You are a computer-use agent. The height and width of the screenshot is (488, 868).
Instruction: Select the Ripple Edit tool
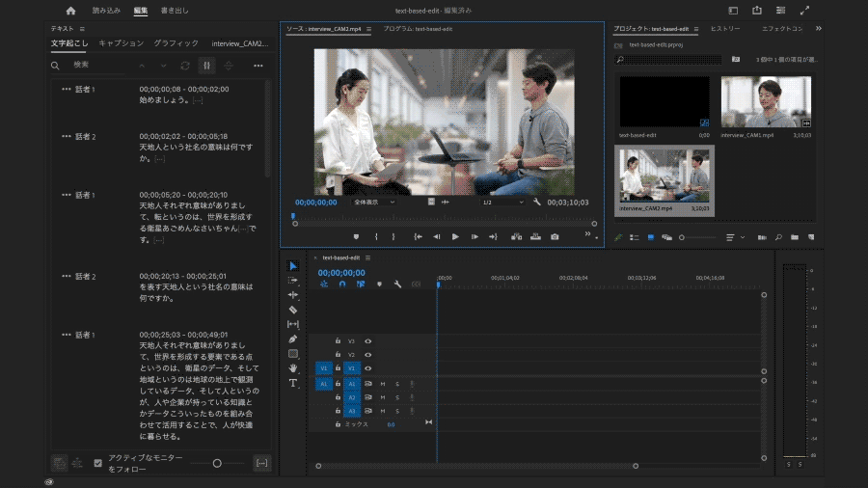click(x=293, y=295)
